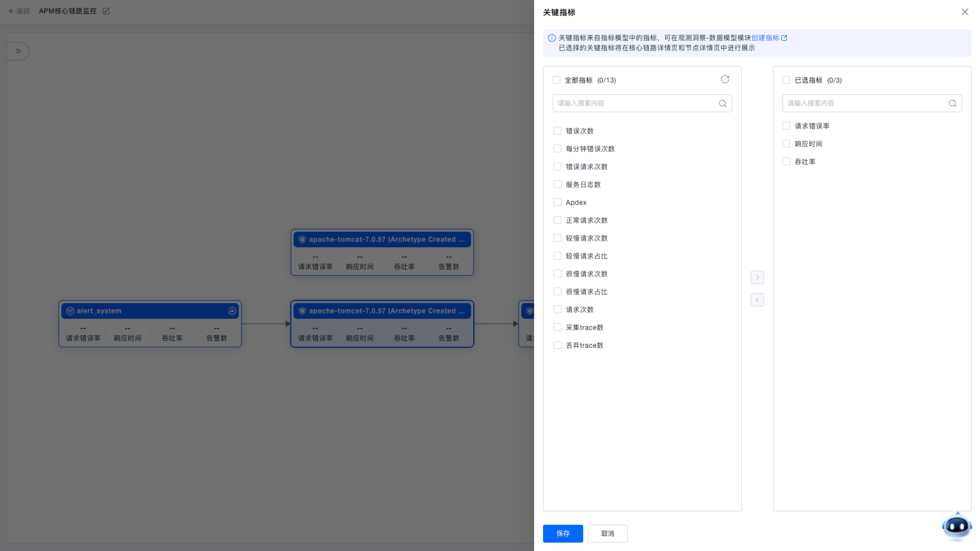
Task: Click the search icon in left metrics list
Action: (722, 103)
